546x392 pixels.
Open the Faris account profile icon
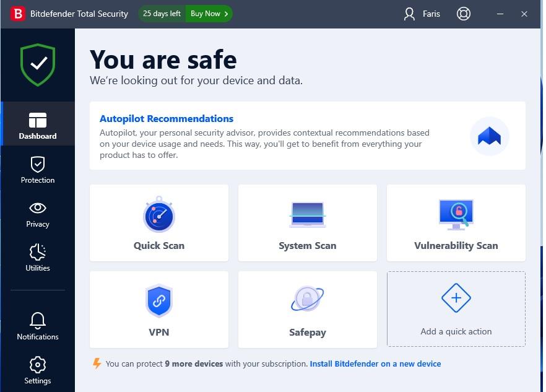tap(409, 14)
